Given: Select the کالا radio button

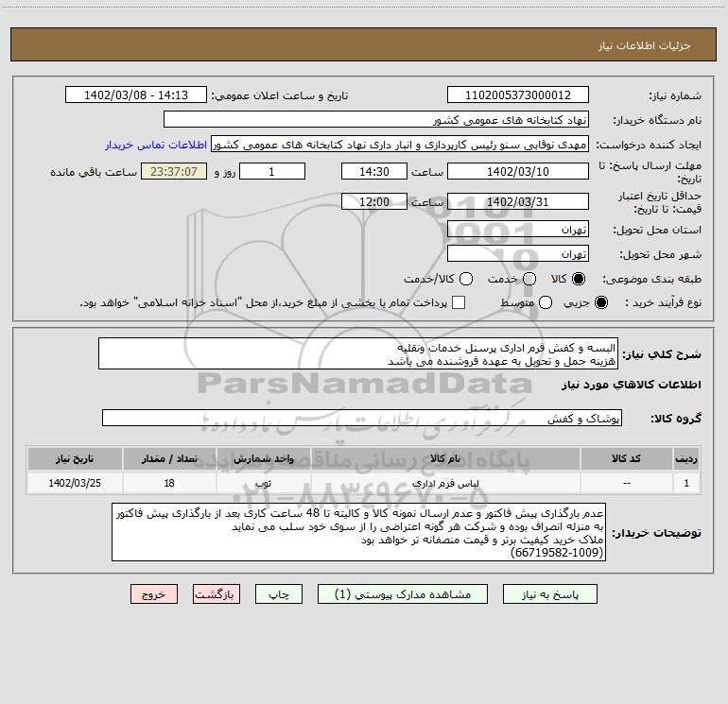Looking at the screenshot, I should pos(579,279).
